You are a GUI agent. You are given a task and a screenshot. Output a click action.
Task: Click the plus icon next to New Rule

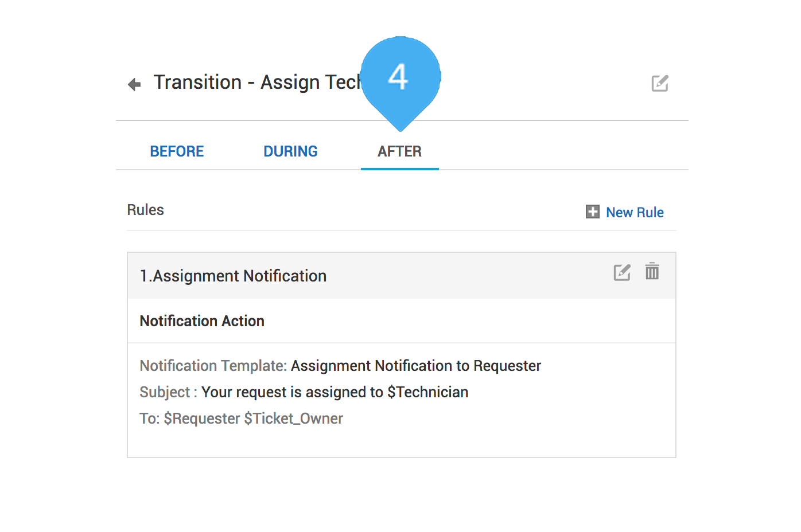(x=593, y=212)
